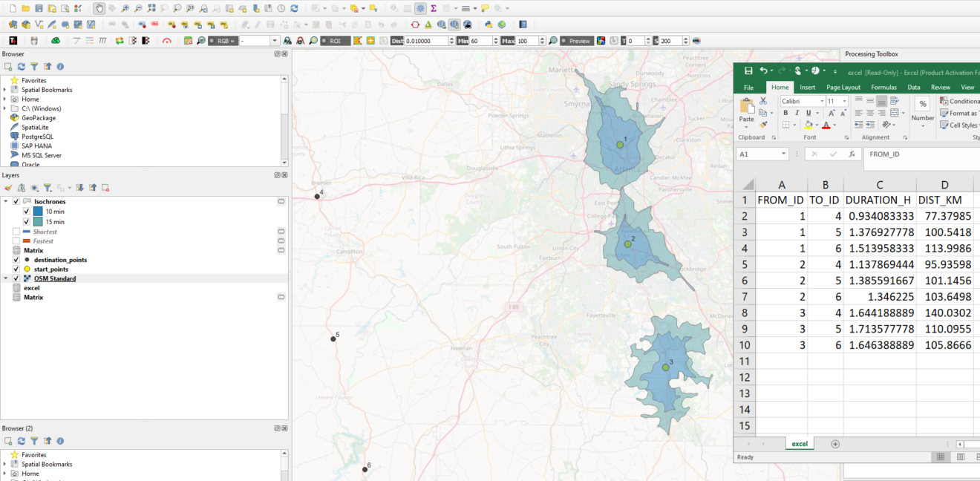Select the excel sheet tab
The image size is (980, 481).
tap(799, 443)
